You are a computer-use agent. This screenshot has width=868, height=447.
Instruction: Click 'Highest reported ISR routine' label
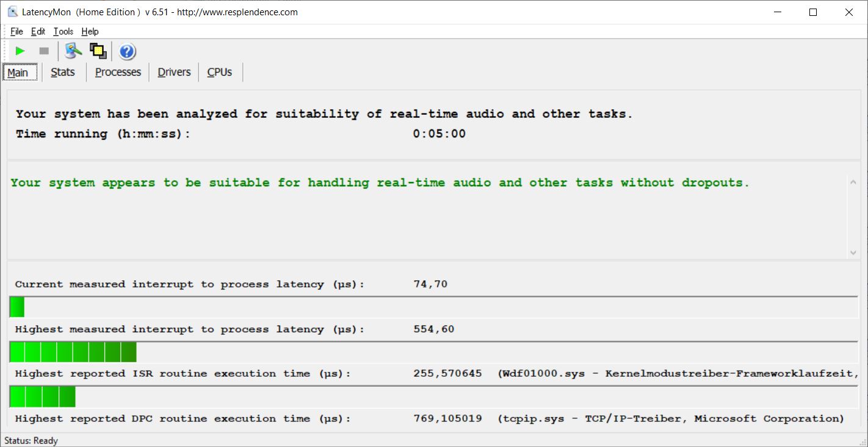pyautogui.click(x=183, y=373)
